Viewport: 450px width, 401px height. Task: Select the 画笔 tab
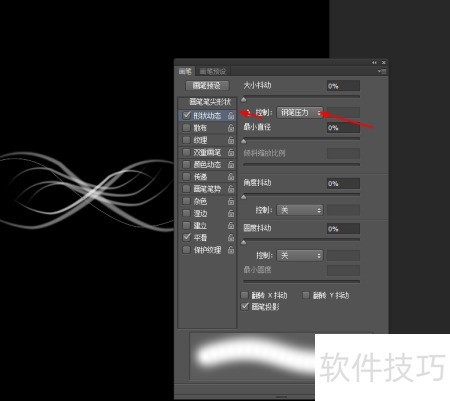coord(185,71)
